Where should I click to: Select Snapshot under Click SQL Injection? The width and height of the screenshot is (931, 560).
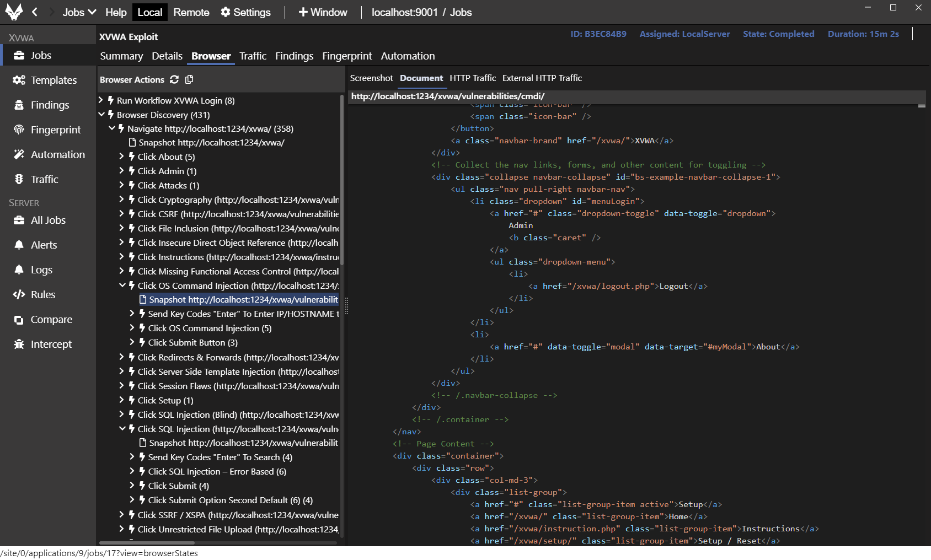coord(243,443)
